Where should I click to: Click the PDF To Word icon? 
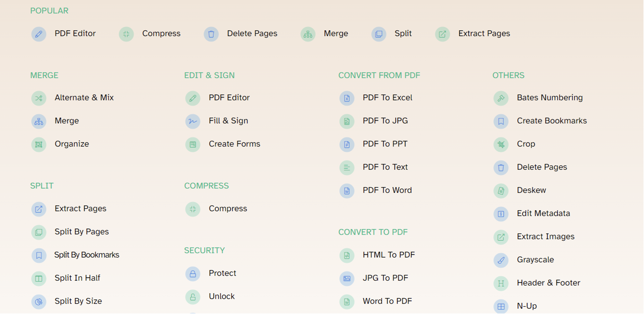347,191
